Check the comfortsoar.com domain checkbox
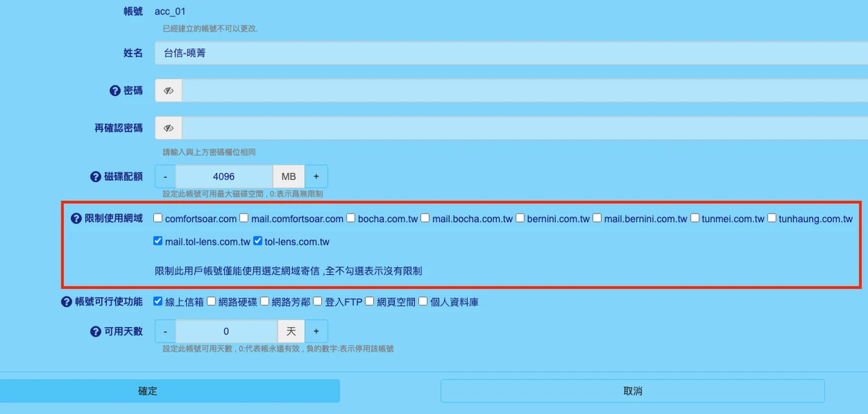Image resolution: width=868 pixels, height=414 pixels. (x=158, y=218)
